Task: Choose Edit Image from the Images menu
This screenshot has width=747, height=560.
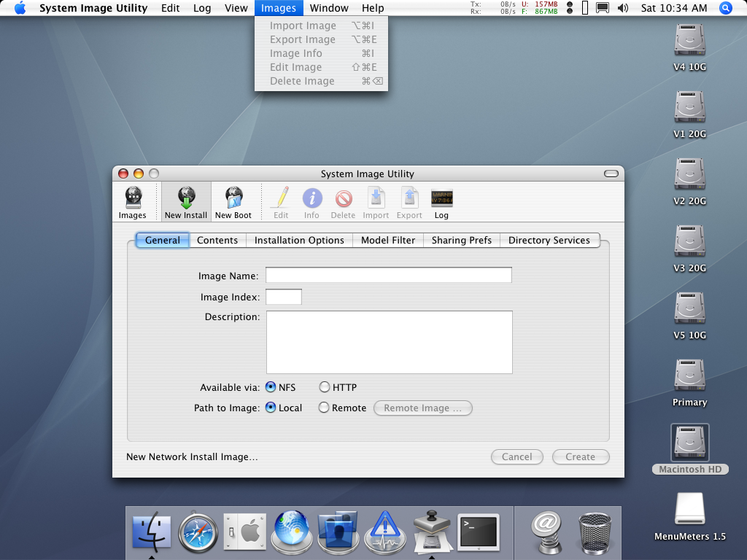Action: point(322,67)
